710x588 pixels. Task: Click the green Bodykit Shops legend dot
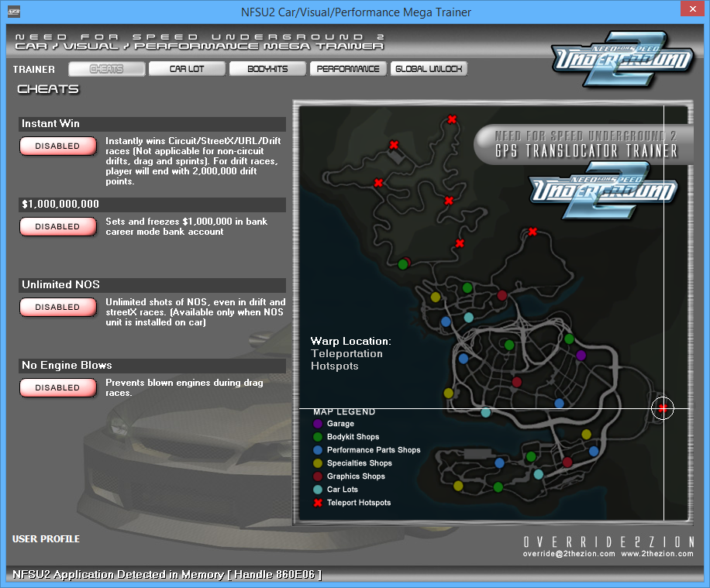[318, 437]
